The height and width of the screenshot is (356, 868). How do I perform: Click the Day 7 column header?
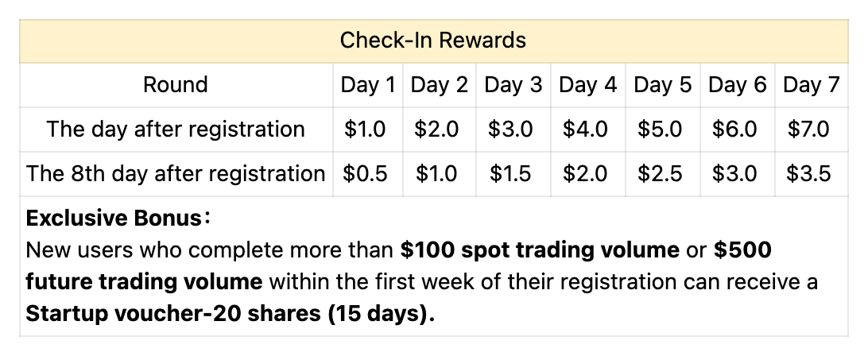tap(811, 85)
